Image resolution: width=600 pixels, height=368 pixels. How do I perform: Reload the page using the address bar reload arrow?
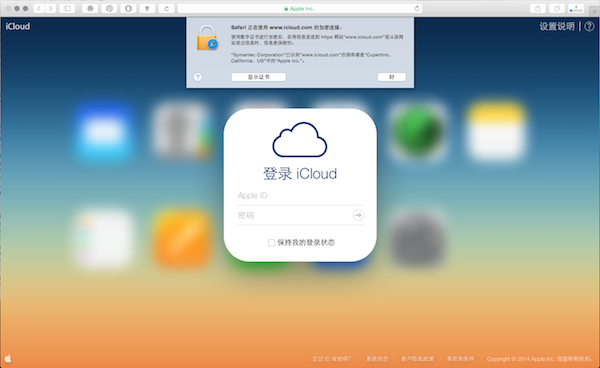tap(417, 8)
